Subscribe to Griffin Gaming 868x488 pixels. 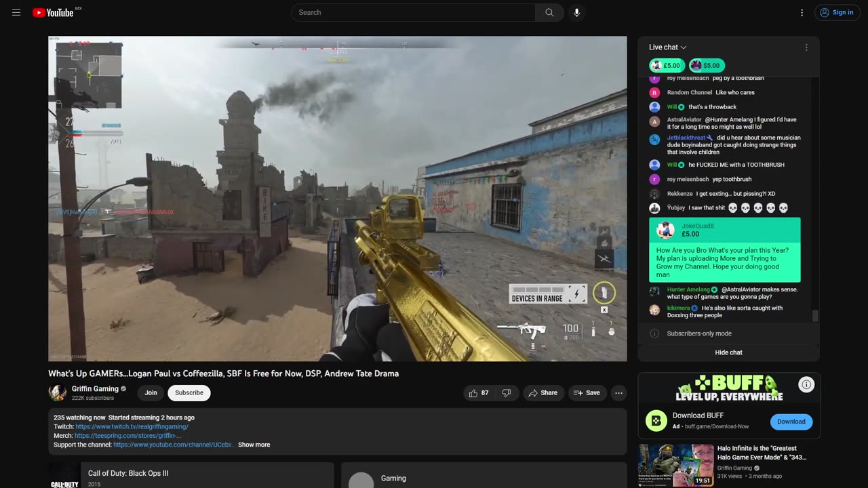[189, 392]
